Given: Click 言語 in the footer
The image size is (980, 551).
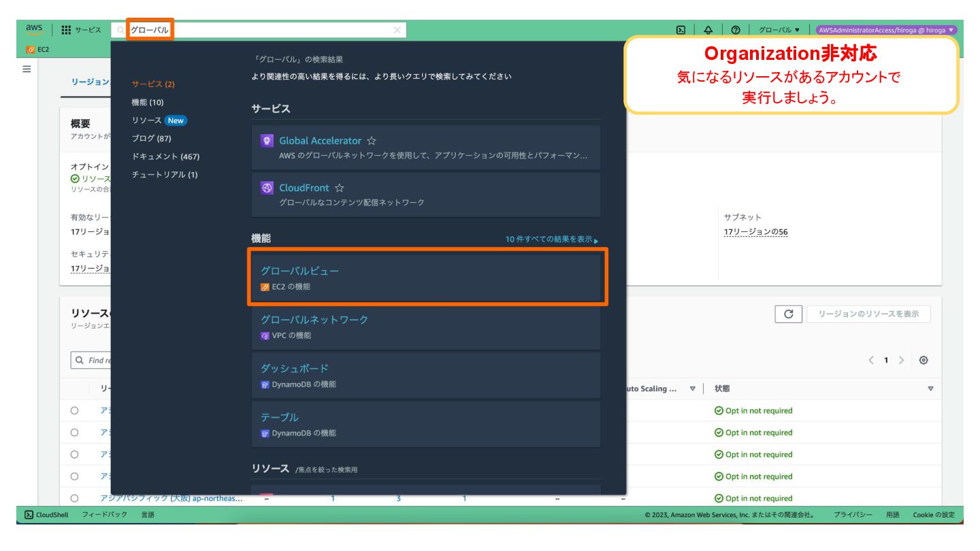Looking at the screenshot, I should pyautogui.click(x=148, y=515).
